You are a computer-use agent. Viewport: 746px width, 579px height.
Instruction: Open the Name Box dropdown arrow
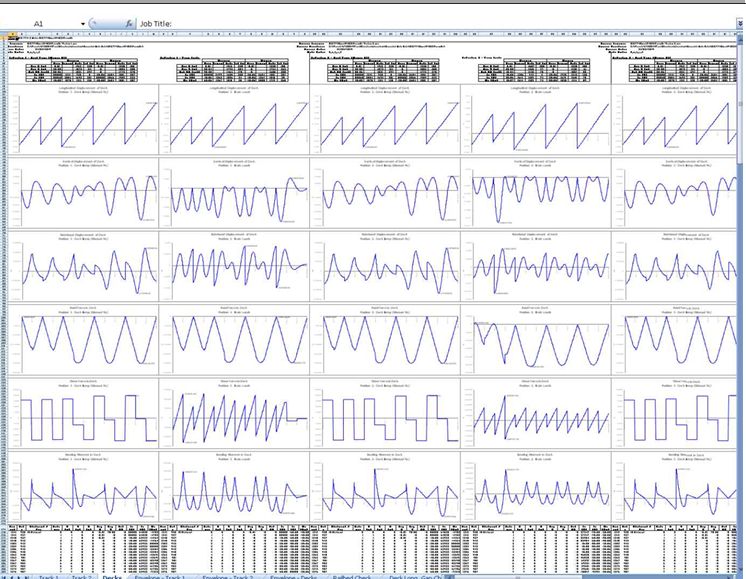[82, 22]
